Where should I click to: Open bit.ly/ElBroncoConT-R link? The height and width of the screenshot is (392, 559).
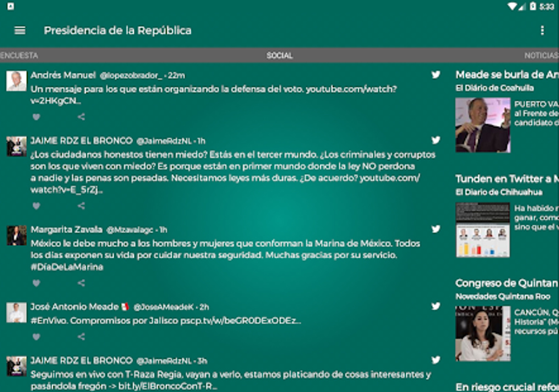tap(168, 387)
